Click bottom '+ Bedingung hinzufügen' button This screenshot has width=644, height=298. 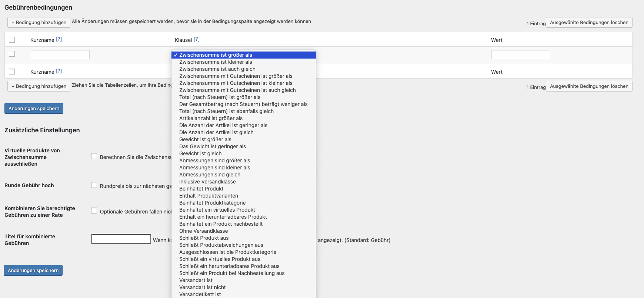[x=39, y=86]
